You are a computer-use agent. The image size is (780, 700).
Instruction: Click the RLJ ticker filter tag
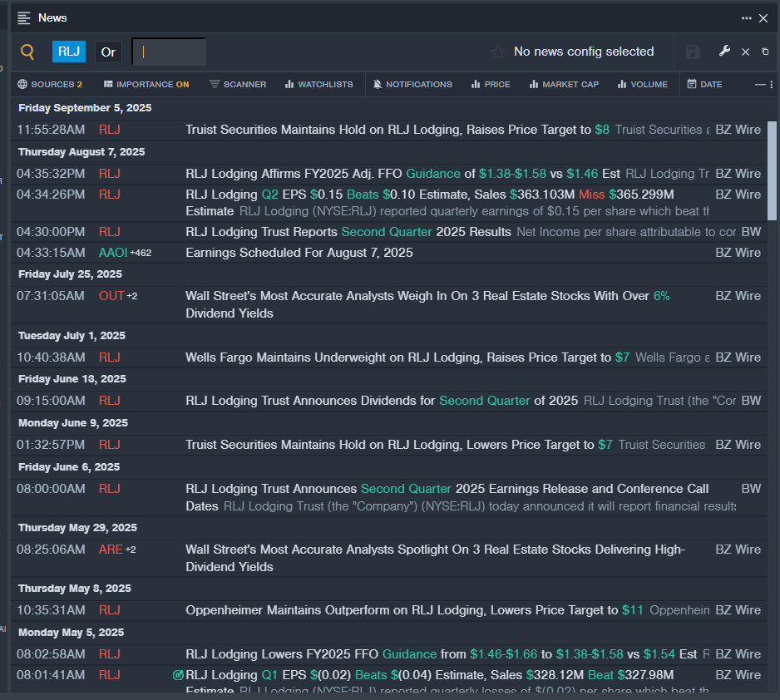[69, 52]
